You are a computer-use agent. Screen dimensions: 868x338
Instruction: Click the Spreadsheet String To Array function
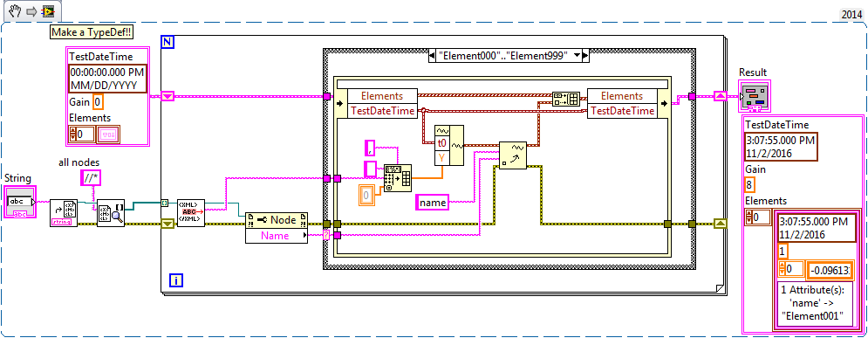click(398, 178)
